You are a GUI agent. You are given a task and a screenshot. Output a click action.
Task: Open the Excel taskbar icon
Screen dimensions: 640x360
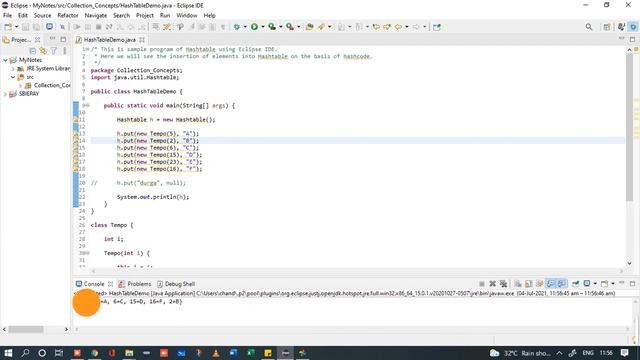pyautogui.click(x=251, y=353)
